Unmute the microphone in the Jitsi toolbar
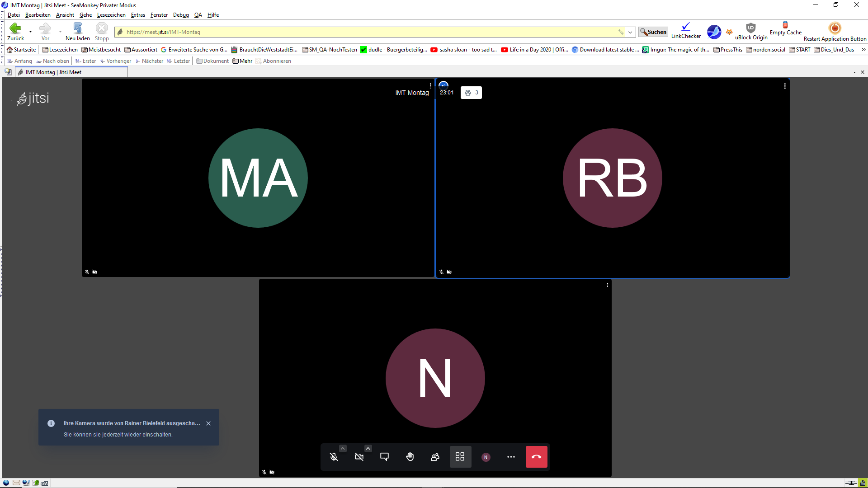 tap(334, 457)
